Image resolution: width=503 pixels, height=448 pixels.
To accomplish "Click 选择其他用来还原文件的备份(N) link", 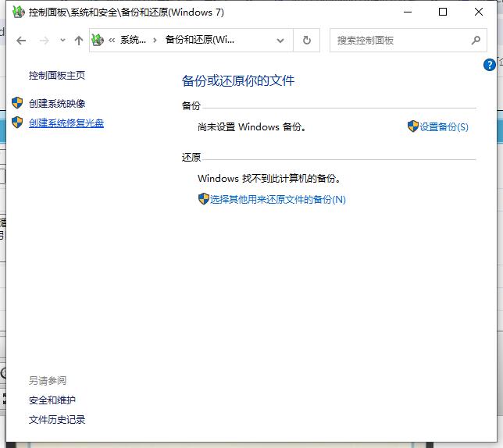I will click(x=278, y=200).
